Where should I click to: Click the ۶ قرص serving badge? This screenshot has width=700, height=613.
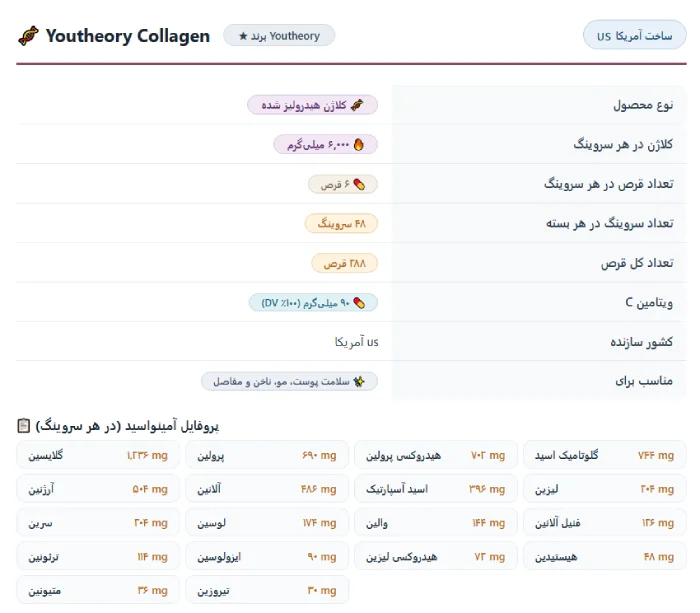(342, 184)
